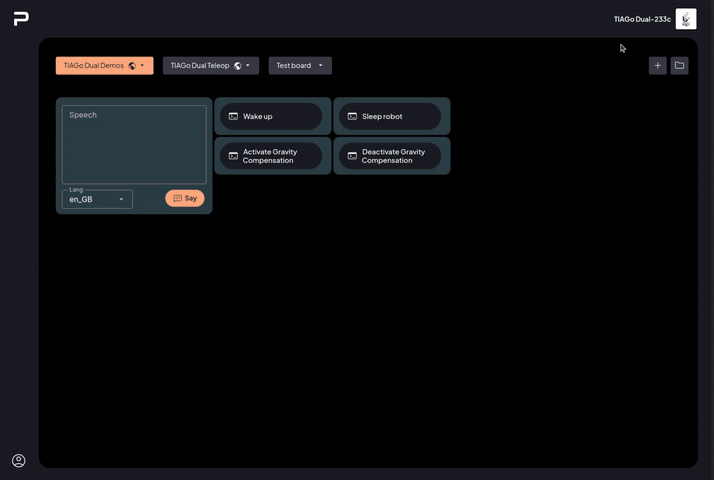Expand the TIAGo Dual Demos dropdown arrow
This screenshot has width=714, height=480.
143,66
